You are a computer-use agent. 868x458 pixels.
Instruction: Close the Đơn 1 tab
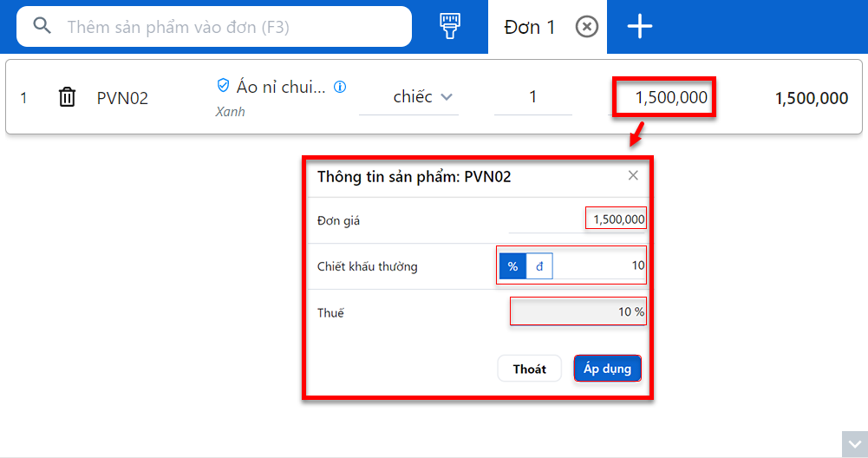(x=587, y=27)
